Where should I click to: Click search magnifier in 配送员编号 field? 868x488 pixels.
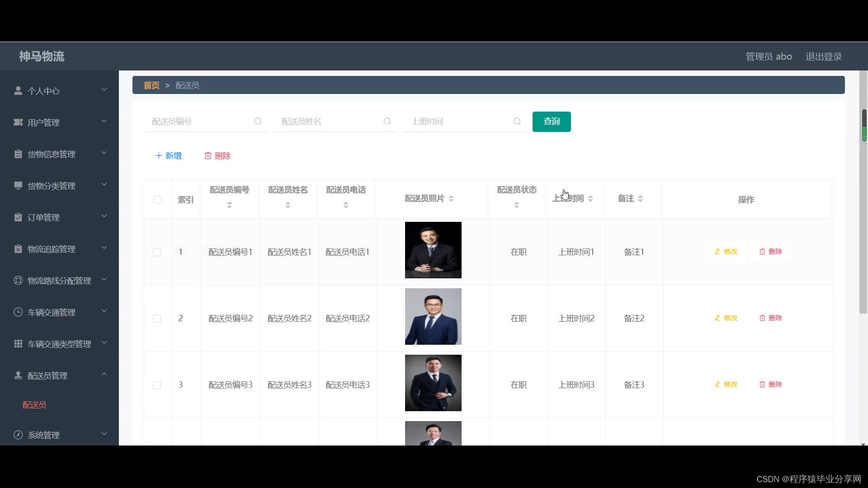(258, 122)
